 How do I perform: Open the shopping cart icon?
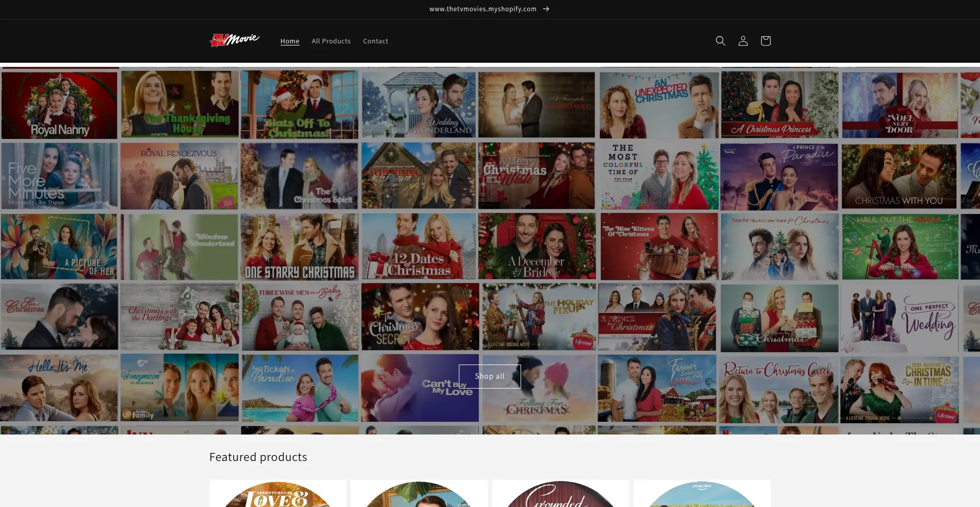[765, 41]
